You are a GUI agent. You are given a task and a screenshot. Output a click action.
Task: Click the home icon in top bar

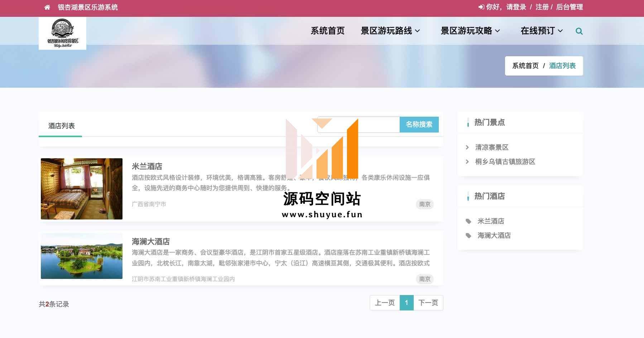[x=47, y=7]
